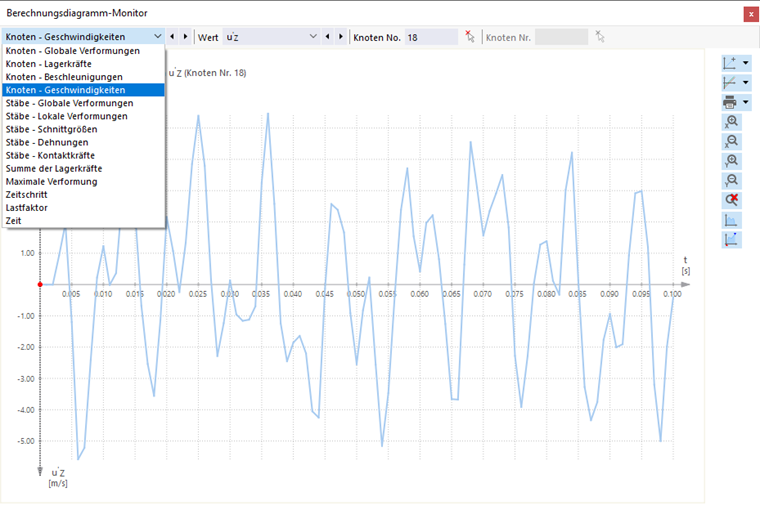
Task: Collapse the Knoten - Geschwindigkeiten combo box
Action: pos(158,37)
